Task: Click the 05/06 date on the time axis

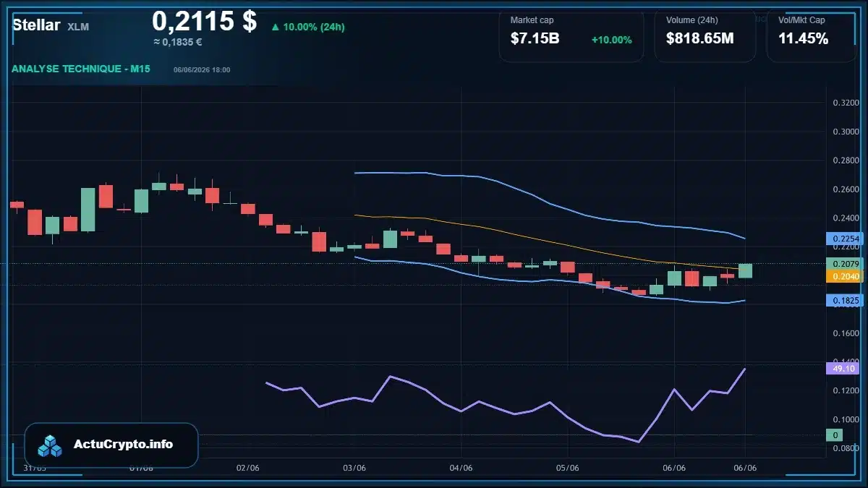Action: coord(568,468)
